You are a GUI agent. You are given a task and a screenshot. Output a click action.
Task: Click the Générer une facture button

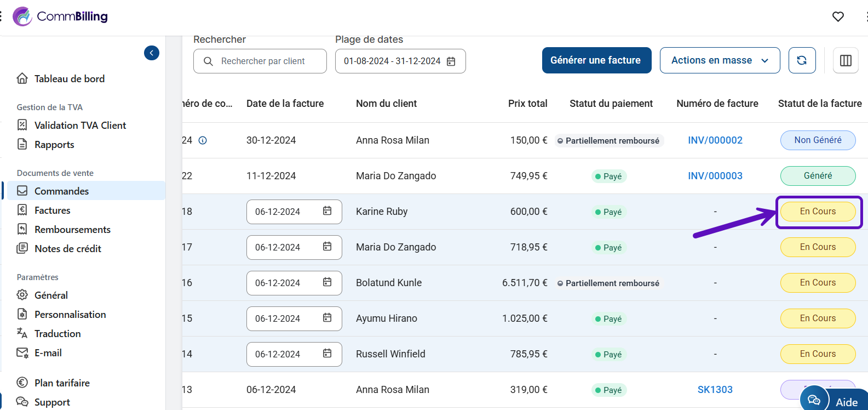[596, 60]
